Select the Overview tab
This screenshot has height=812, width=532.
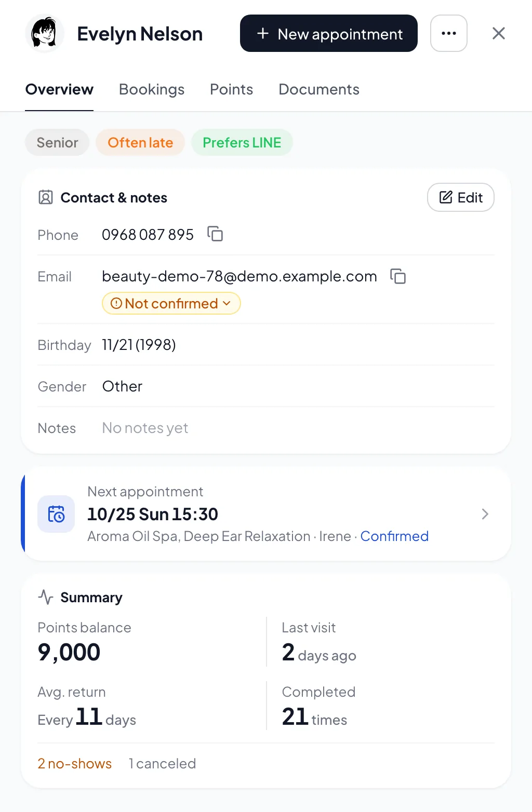(x=59, y=89)
